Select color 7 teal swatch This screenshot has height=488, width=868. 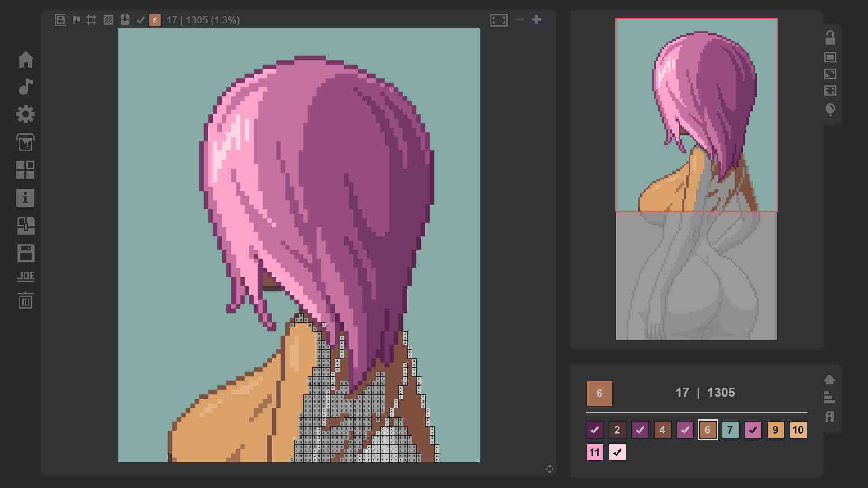[730, 430]
